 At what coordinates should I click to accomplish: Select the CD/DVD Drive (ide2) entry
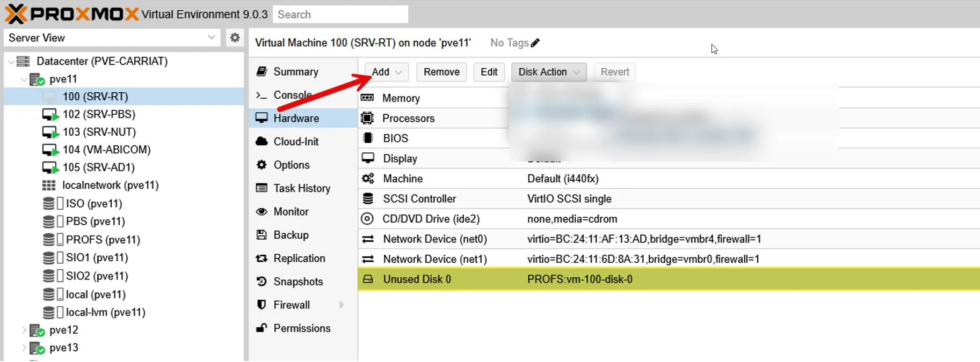[431, 219]
